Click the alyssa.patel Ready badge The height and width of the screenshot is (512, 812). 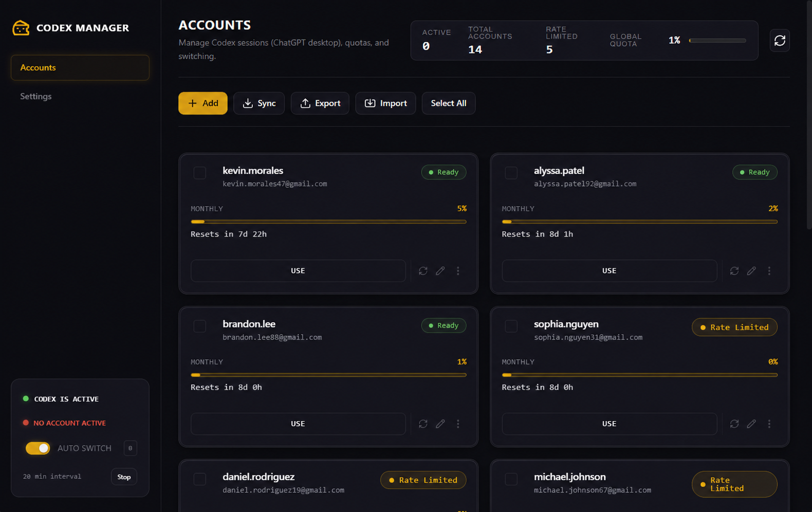754,172
